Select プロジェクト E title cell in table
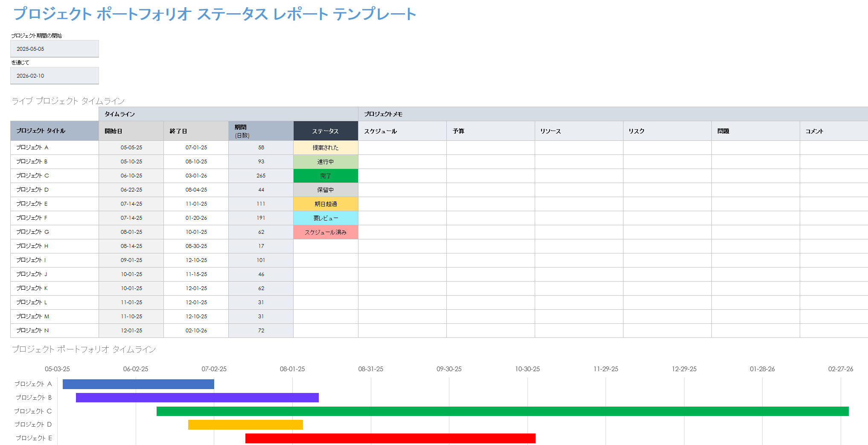Screen dimensions: 868x445 [x=55, y=204]
